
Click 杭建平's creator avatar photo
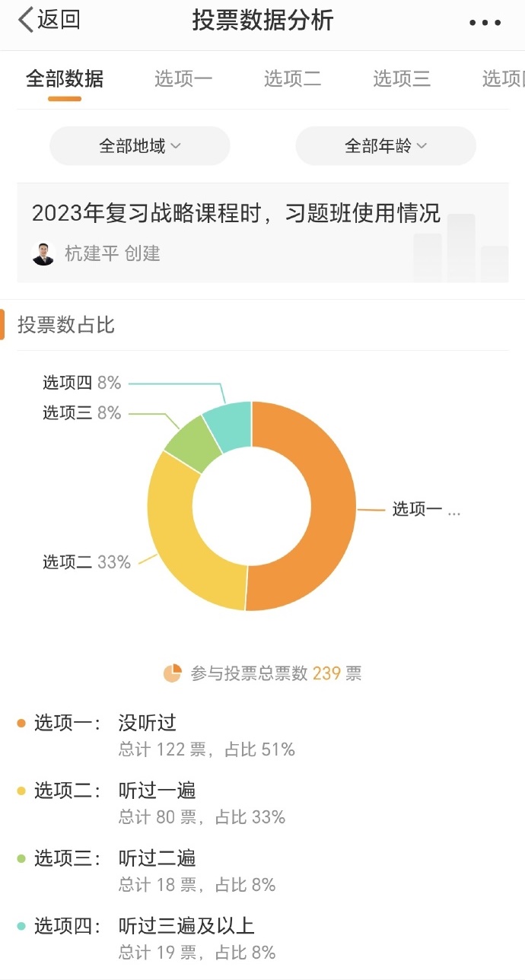pyautogui.click(x=43, y=253)
